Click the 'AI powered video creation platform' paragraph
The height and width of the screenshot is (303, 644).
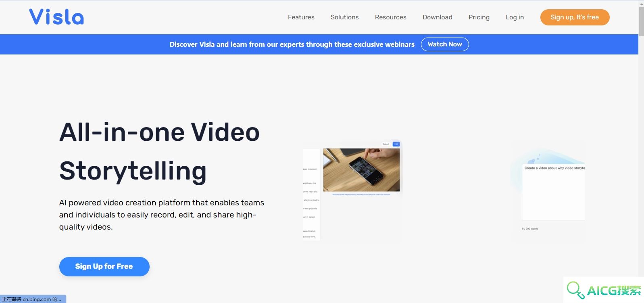(162, 215)
